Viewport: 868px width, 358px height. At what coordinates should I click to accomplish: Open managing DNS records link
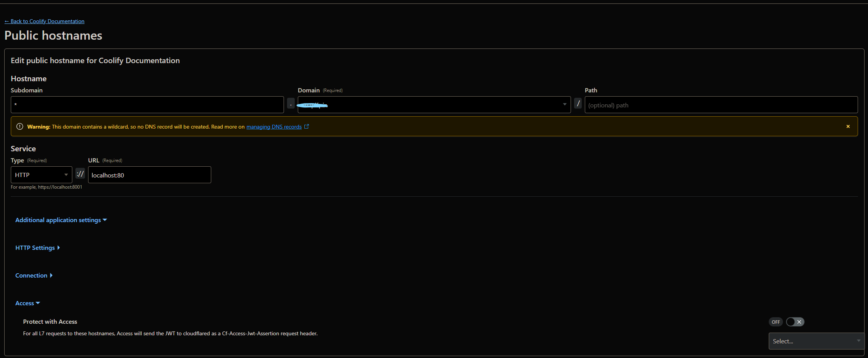274,127
